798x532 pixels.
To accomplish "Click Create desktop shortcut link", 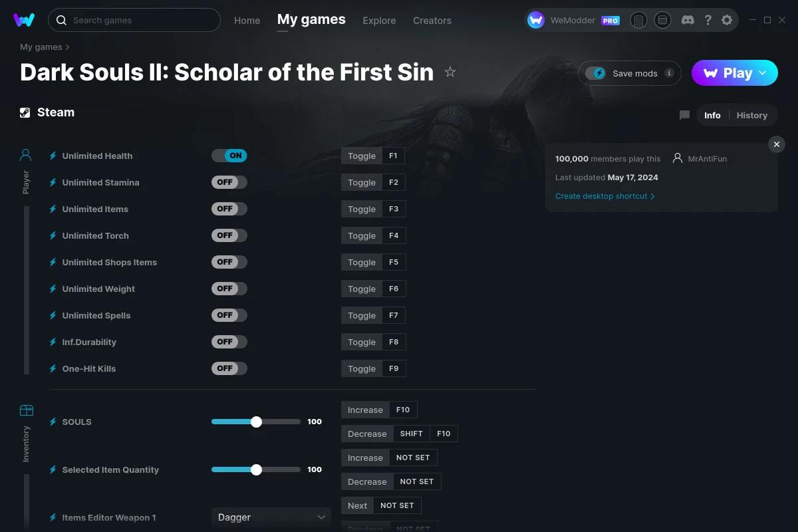I will coord(602,196).
